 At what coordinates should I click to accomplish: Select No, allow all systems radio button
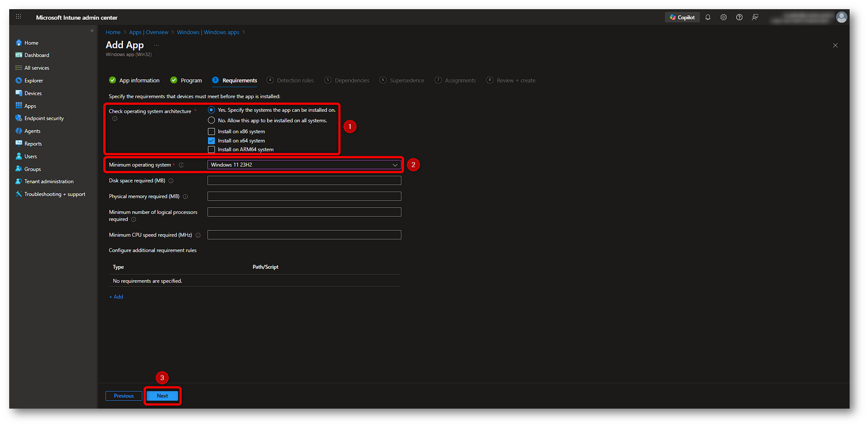(x=211, y=120)
